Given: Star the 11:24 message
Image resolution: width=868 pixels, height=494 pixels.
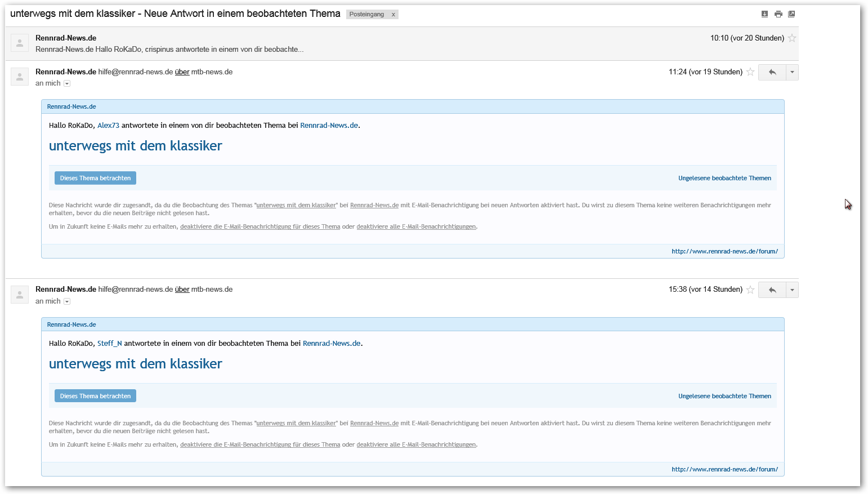Looking at the screenshot, I should 750,72.
